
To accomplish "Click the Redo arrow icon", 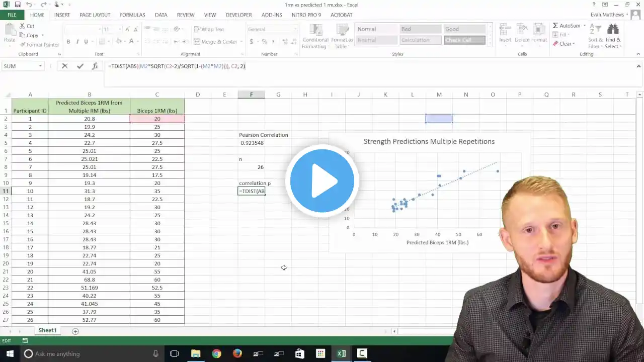I will [x=43, y=5].
